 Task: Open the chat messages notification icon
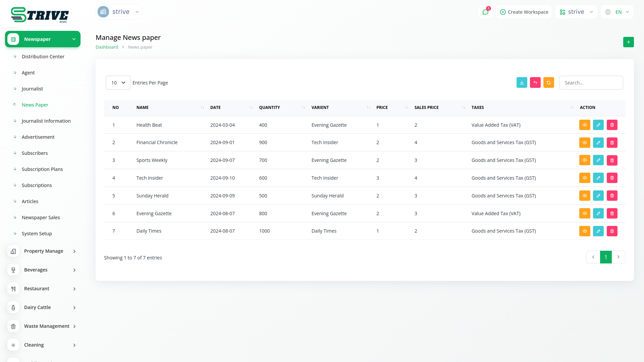(485, 12)
